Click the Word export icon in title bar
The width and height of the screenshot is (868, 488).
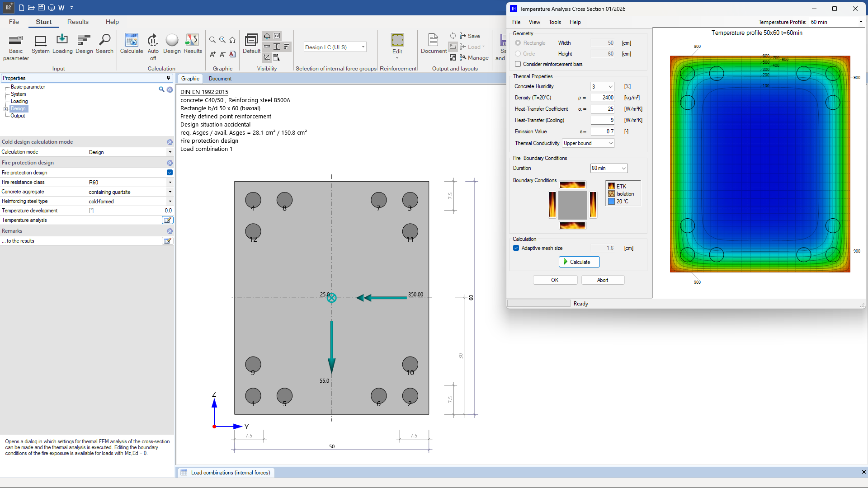pyautogui.click(x=61, y=8)
